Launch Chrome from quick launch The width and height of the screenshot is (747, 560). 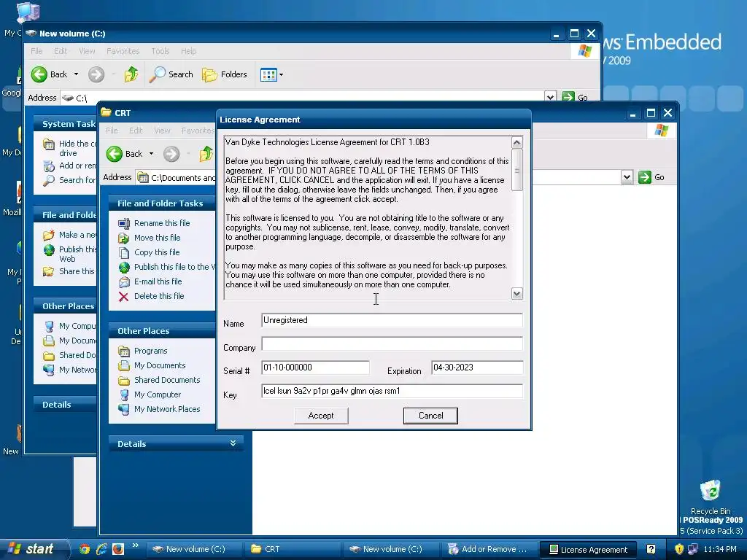click(85, 549)
